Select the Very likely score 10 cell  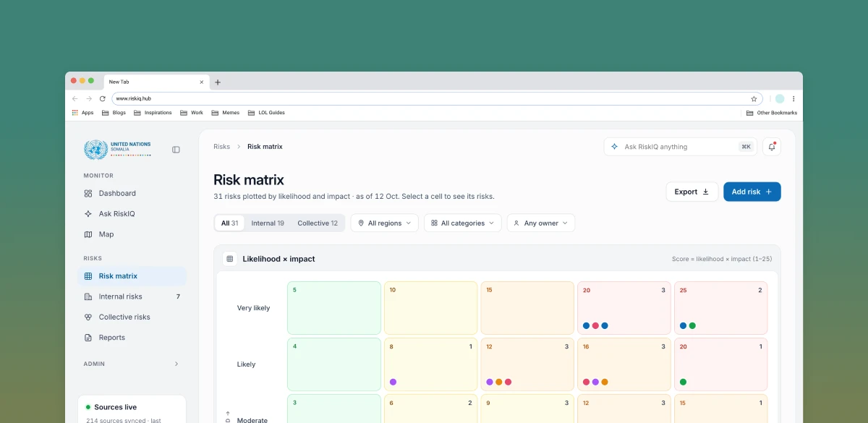click(x=430, y=308)
